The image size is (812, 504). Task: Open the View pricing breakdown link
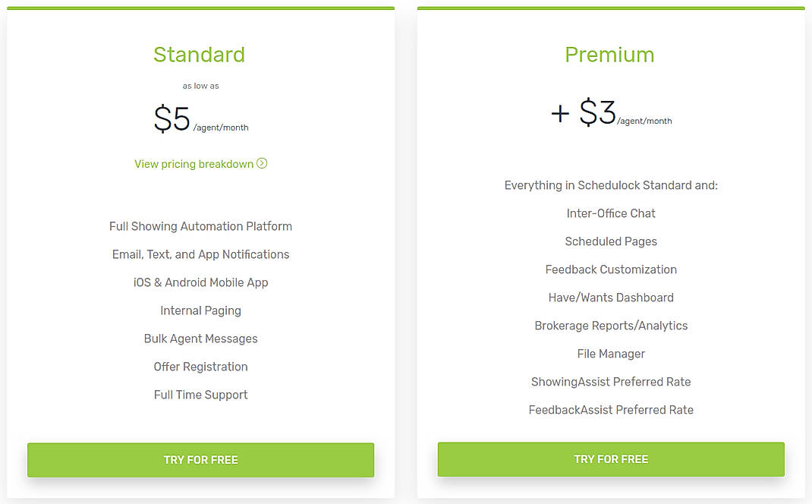click(x=194, y=163)
